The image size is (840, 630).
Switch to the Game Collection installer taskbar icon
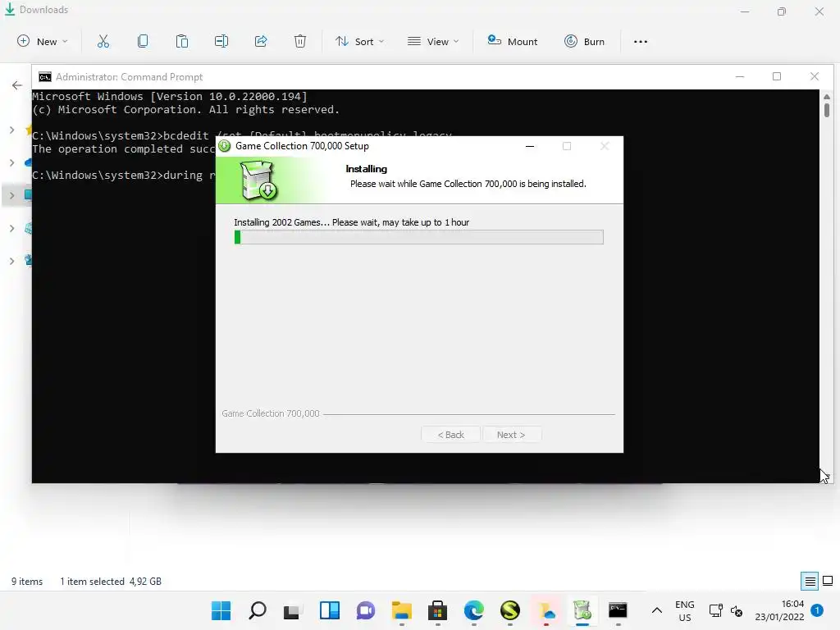582,610
